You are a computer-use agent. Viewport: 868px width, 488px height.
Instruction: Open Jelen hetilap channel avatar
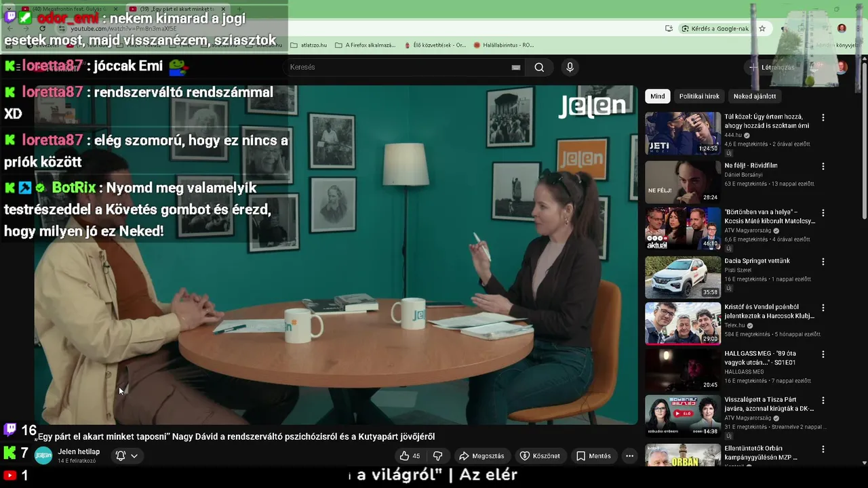(43, 456)
